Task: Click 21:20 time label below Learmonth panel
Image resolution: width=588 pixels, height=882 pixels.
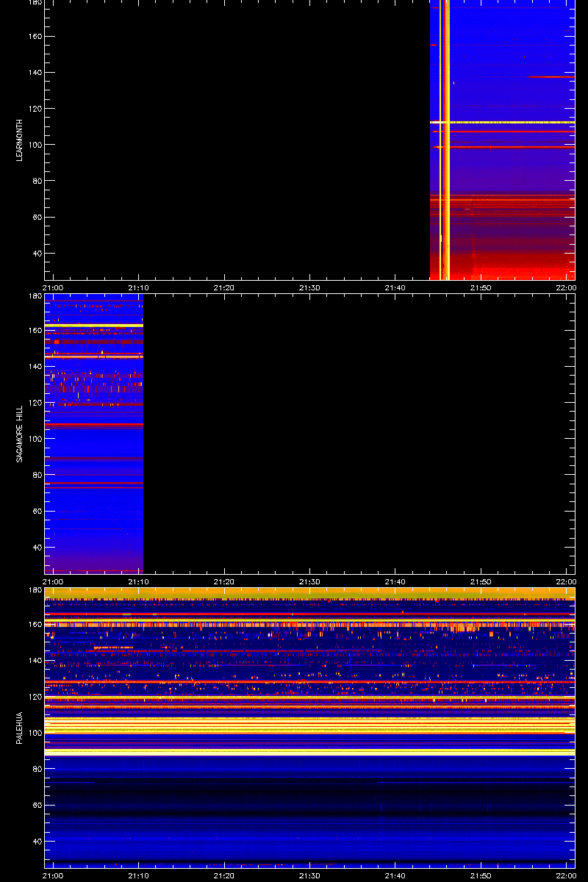Action: coord(224,287)
